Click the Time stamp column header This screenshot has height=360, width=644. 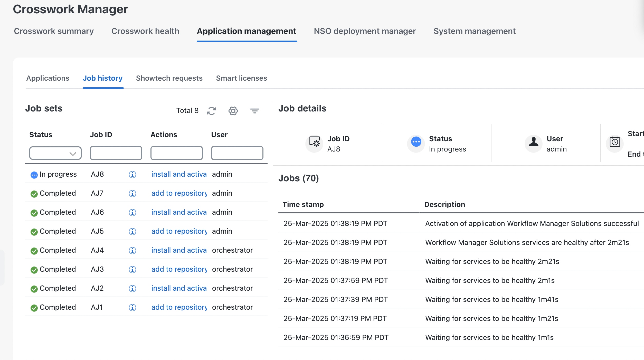303,204
